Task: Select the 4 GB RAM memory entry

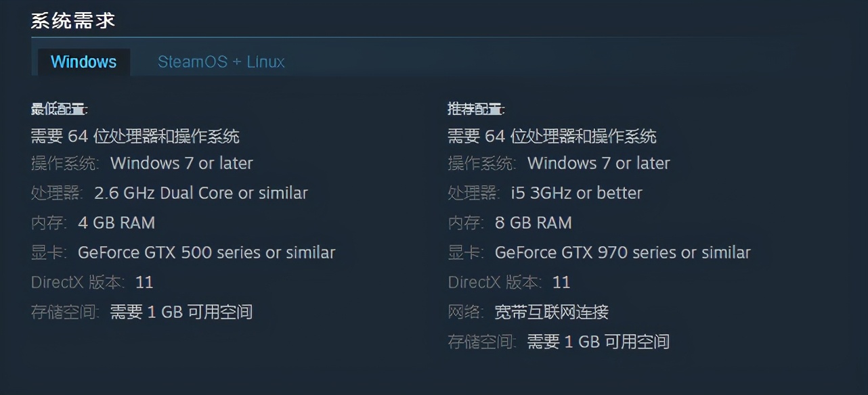Action: [93, 223]
